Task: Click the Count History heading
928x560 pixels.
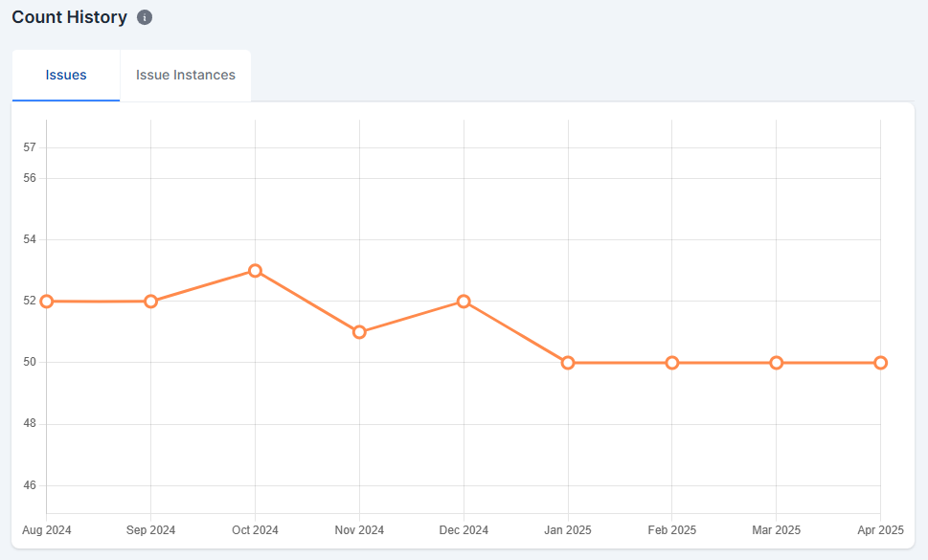Action: pyautogui.click(x=69, y=17)
